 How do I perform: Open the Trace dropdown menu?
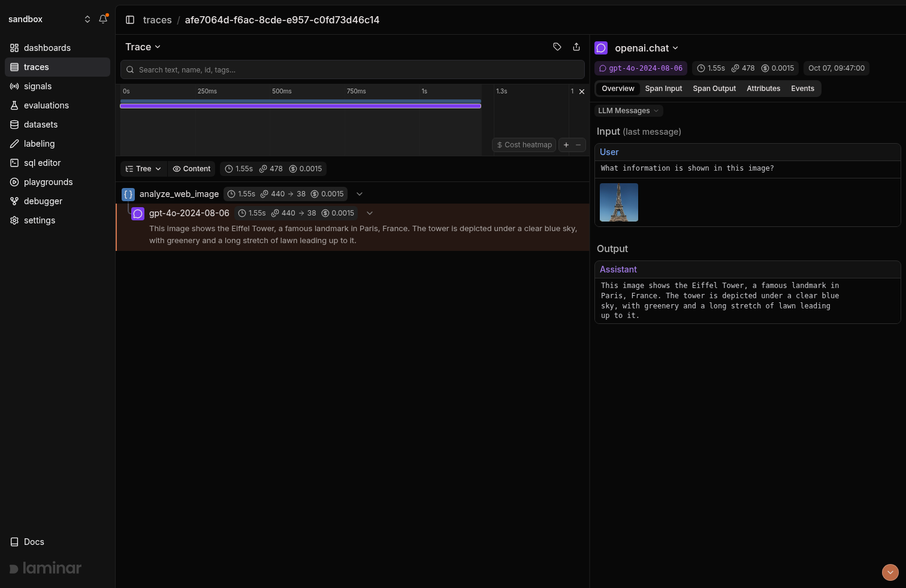pos(143,47)
